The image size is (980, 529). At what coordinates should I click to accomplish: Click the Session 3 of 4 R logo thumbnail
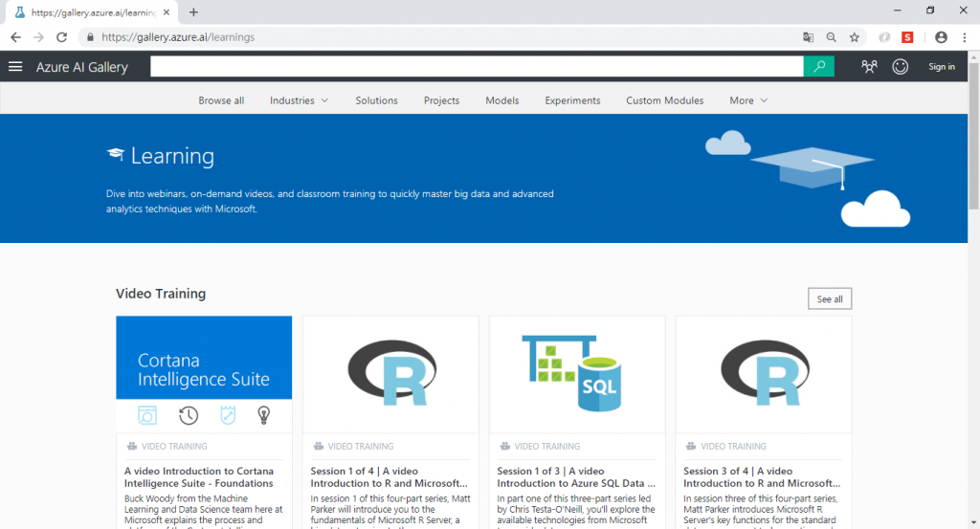click(x=763, y=374)
